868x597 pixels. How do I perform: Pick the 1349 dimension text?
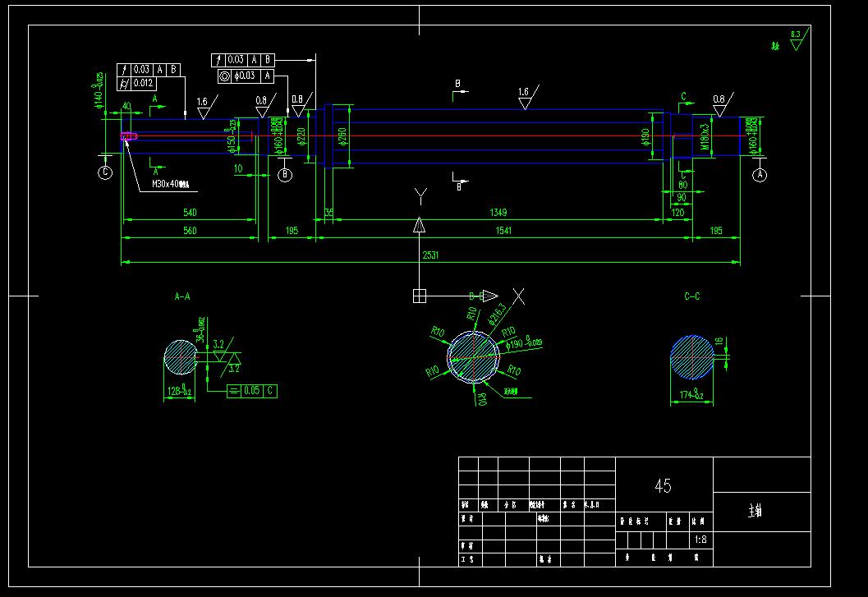[x=498, y=212]
